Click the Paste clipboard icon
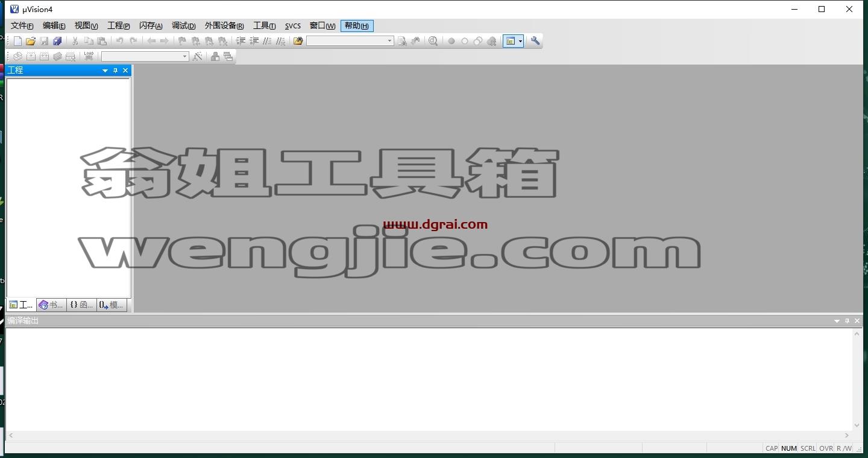Image resolution: width=868 pixels, height=458 pixels. (x=102, y=41)
